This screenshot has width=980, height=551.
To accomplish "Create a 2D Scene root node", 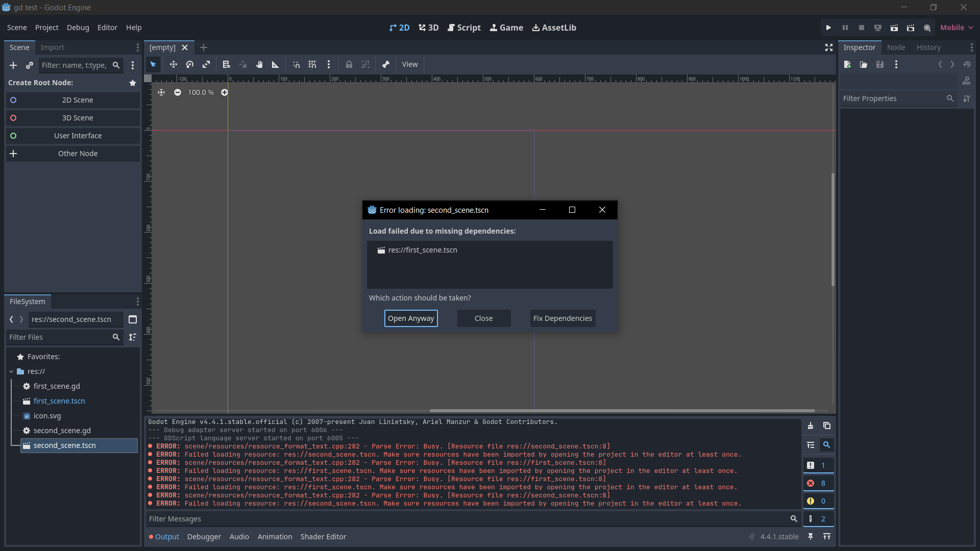I will point(73,100).
